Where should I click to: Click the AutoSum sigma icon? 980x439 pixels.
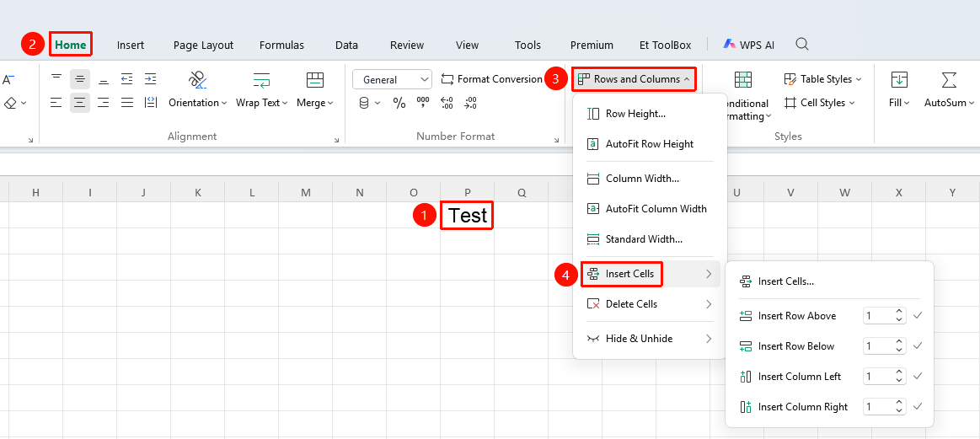[949, 79]
